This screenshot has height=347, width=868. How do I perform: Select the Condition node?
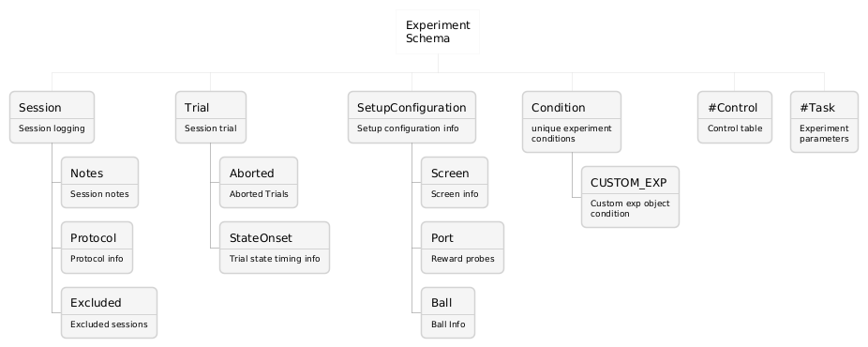[x=572, y=122]
